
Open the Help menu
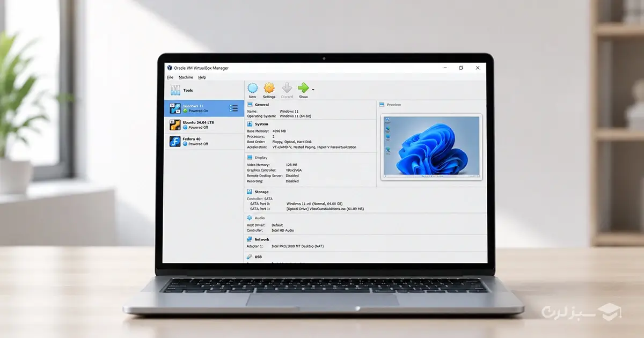(x=202, y=77)
